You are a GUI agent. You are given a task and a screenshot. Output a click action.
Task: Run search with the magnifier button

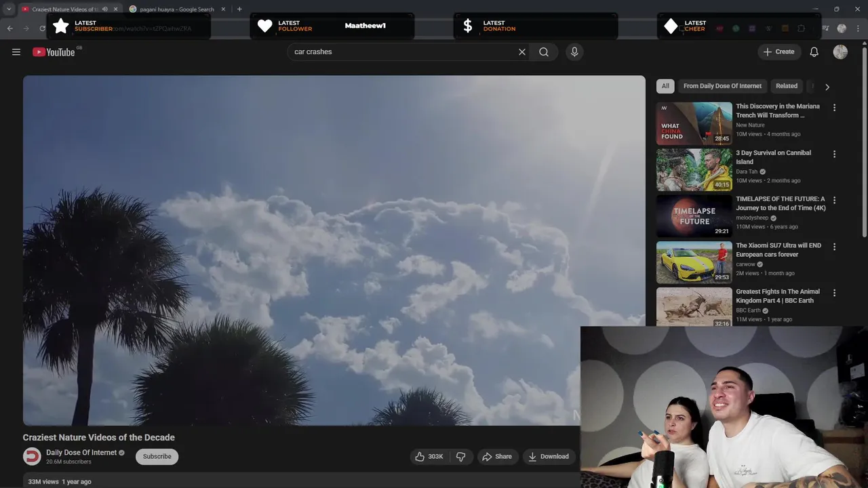point(544,52)
